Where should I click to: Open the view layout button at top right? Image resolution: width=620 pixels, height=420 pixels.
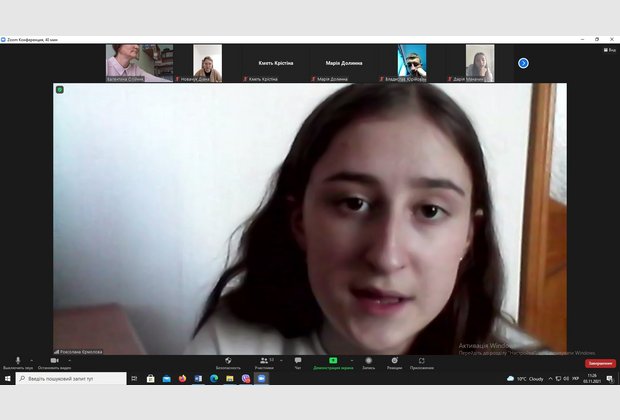pos(610,49)
